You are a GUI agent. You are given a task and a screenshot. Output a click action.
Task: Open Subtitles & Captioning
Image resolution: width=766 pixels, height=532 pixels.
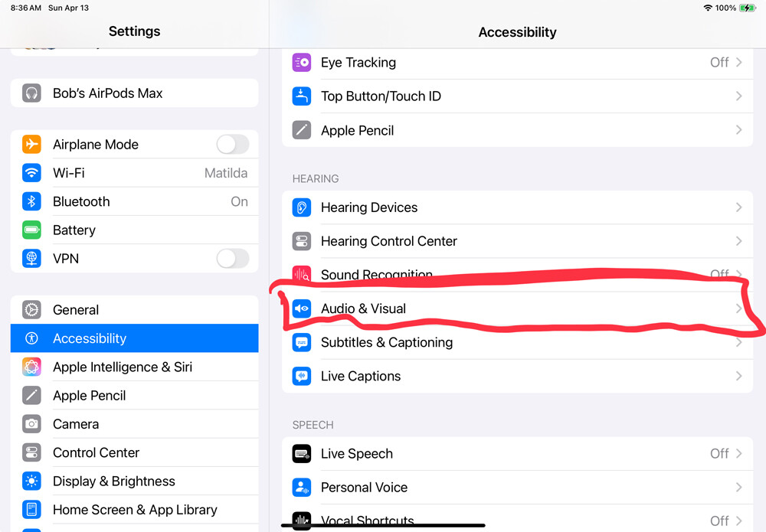(x=517, y=343)
